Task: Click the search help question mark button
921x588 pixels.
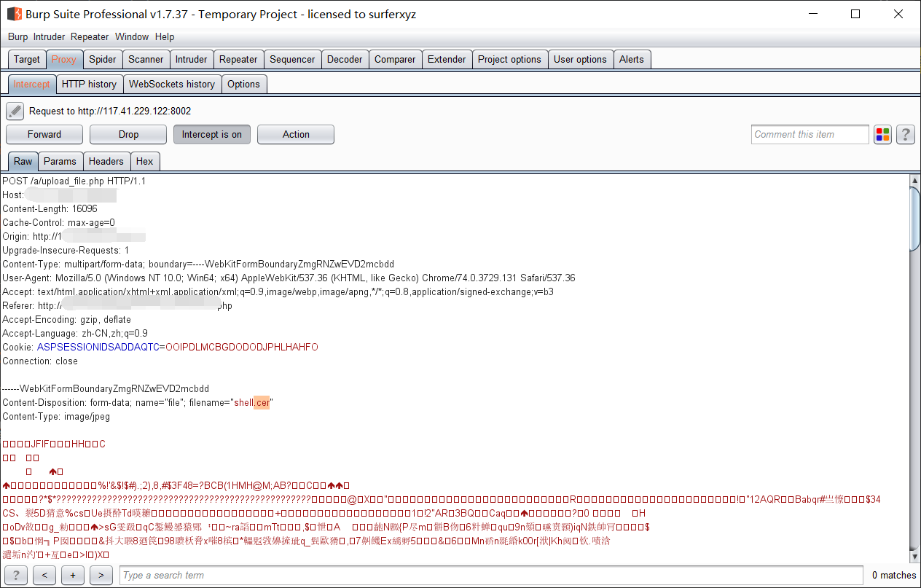Action: tap(15, 575)
